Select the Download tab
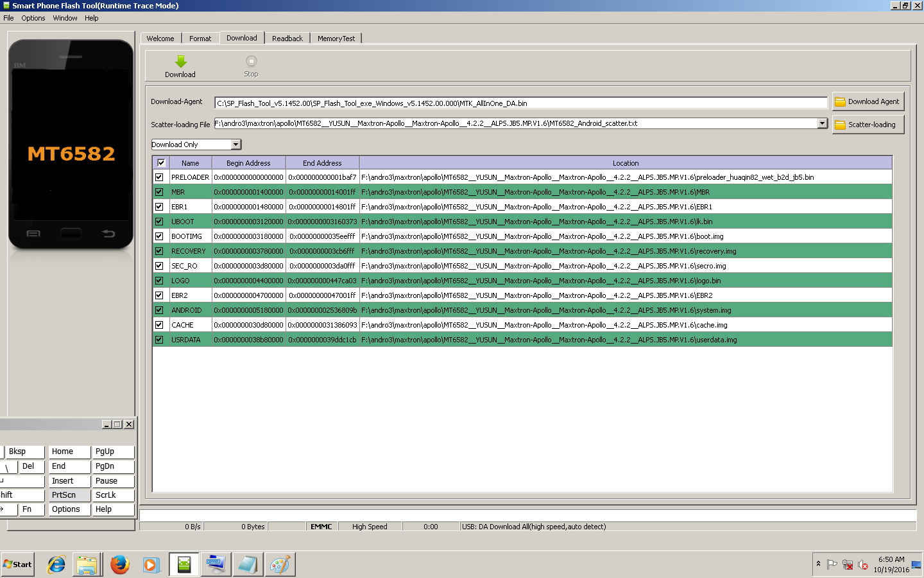924x578 pixels. [x=242, y=38]
